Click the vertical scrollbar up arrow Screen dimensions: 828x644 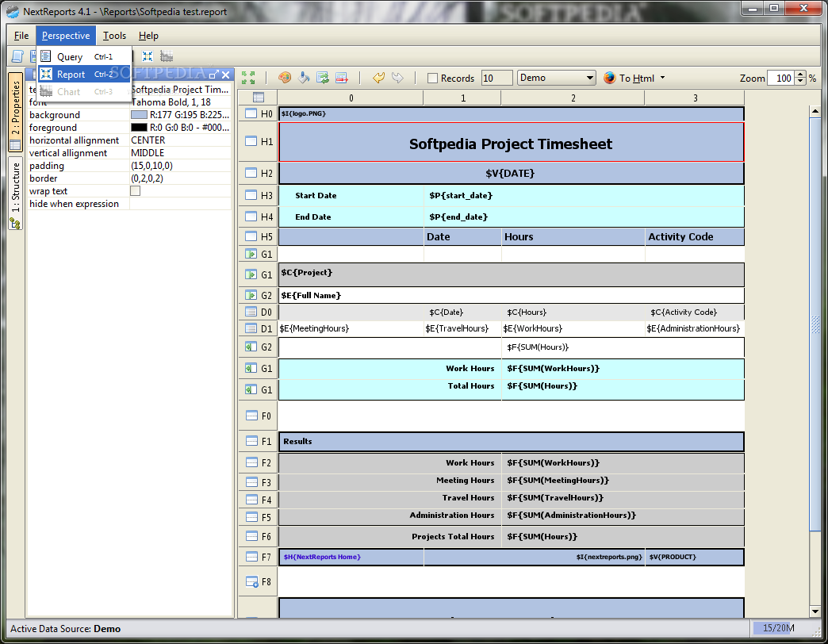pos(815,111)
